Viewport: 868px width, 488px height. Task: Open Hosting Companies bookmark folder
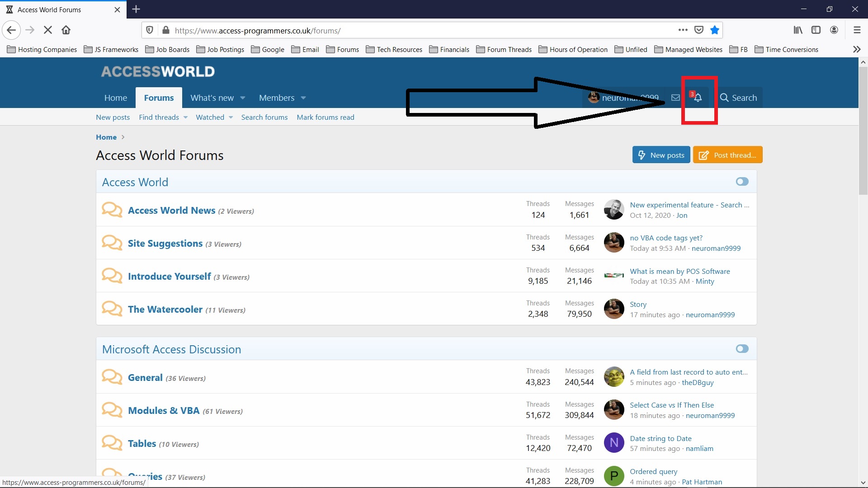[x=42, y=50]
